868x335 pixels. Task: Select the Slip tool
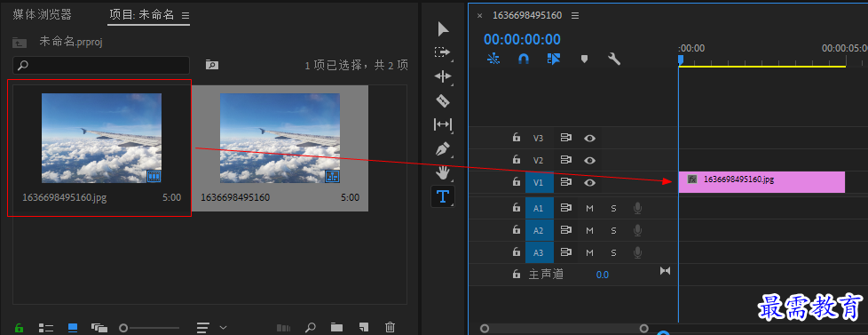pyautogui.click(x=443, y=124)
